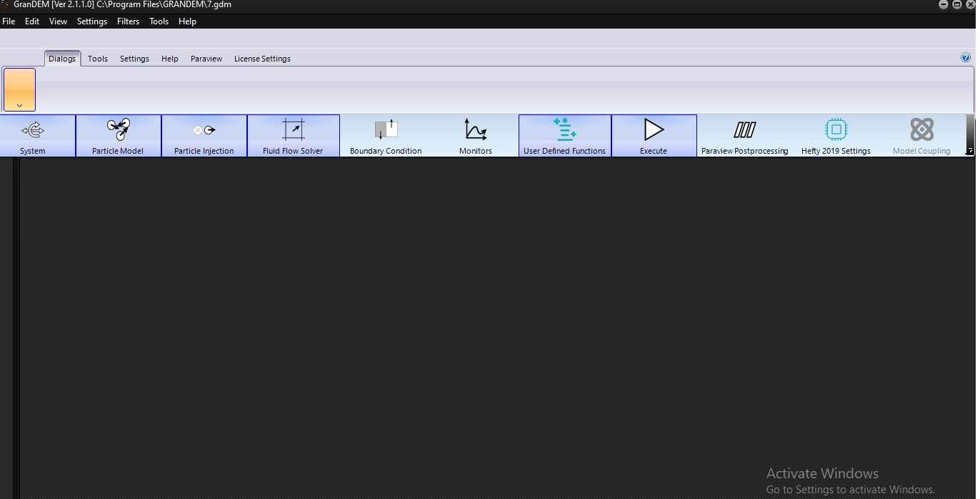Click the GranDEM application title icon

pos(5,4)
